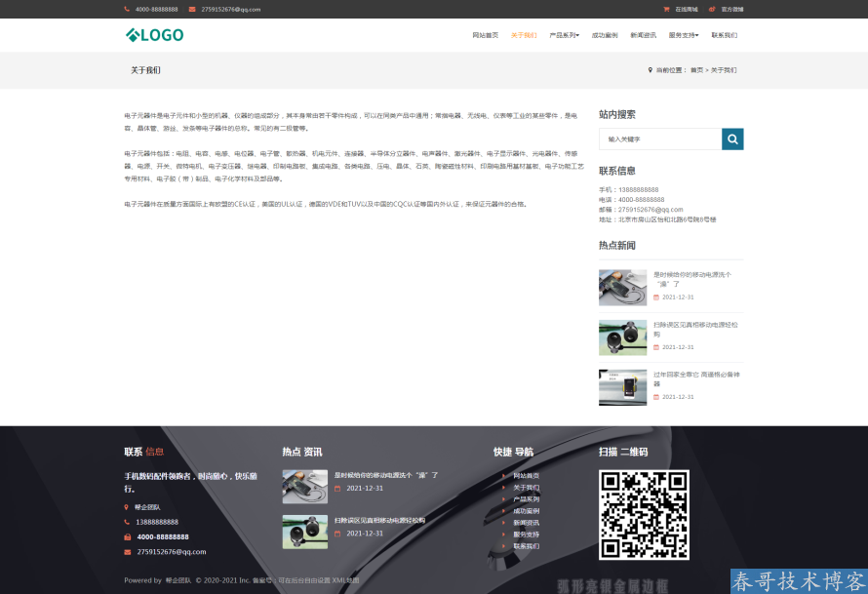
Task: Click 服务支持 in footer quick navigation
Action: (x=526, y=535)
